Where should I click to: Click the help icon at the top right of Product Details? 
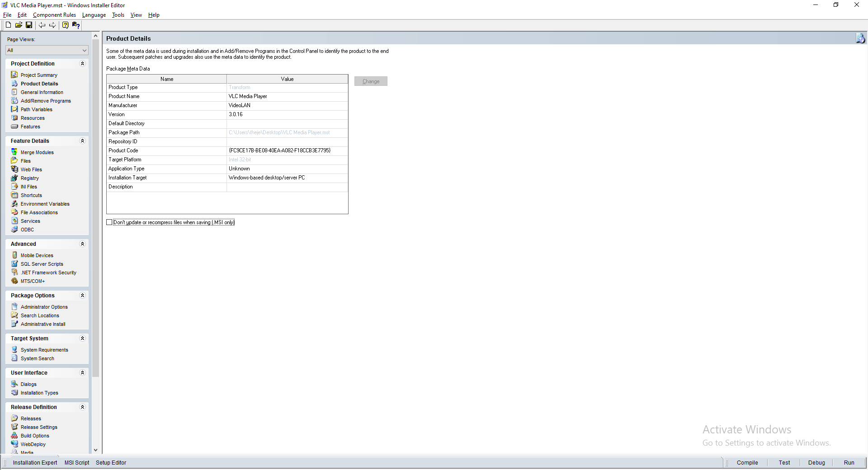coord(860,38)
